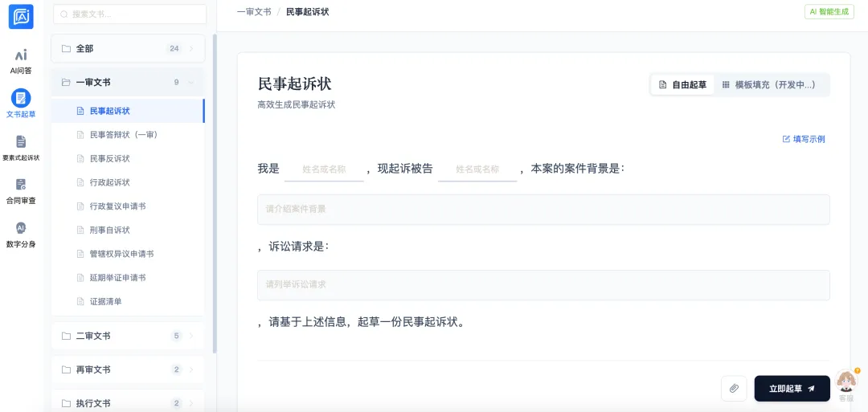The height and width of the screenshot is (412, 868).
Task: Collapse the 一审文书 folder
Action: 128,82
